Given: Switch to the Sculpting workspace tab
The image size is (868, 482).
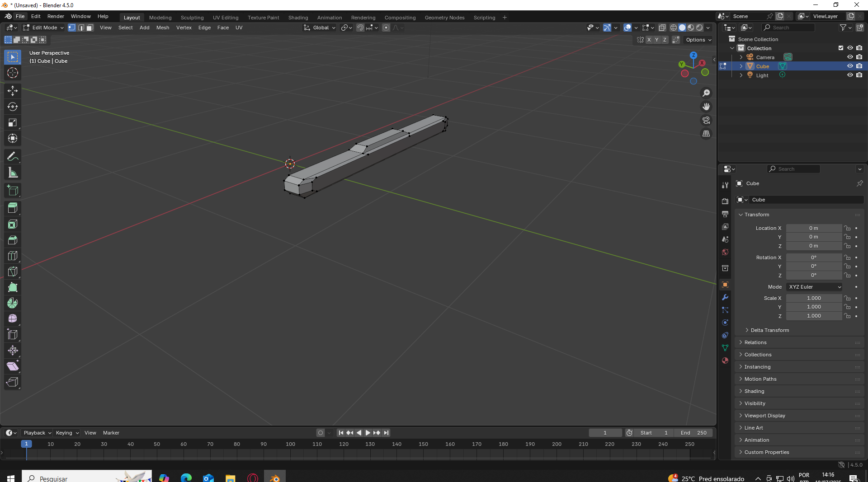Looking at the screenshot, I should point(192,18).
